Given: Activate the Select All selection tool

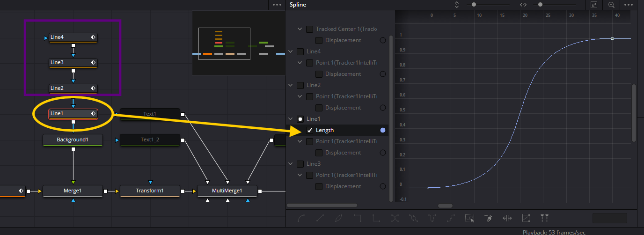Looking at the screenshot, I should [x=469, y=218].
